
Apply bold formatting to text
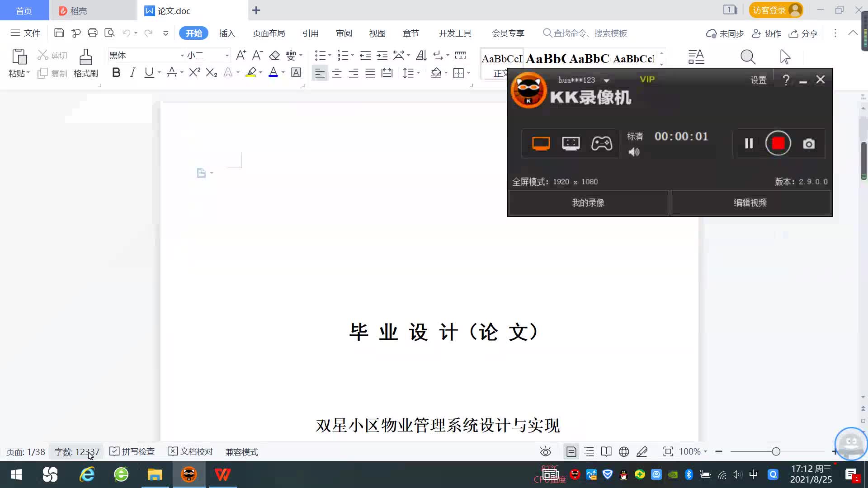point(116,73)
